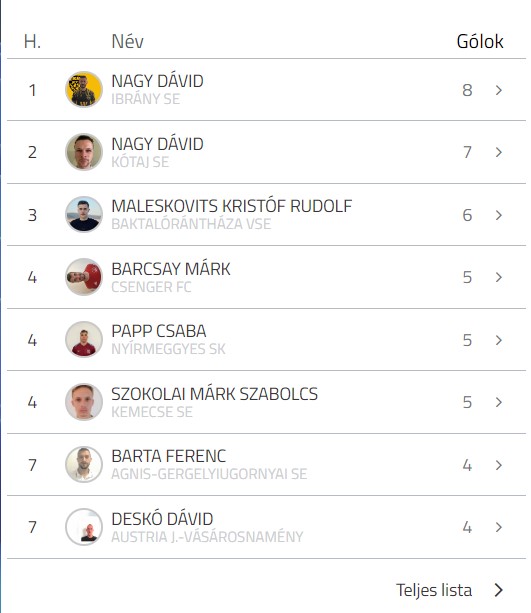Image resolution: width=531 pixels, height=613 pixels.
Task: Click Papp Csaba's player photo
Action: (x=84, y=339)
